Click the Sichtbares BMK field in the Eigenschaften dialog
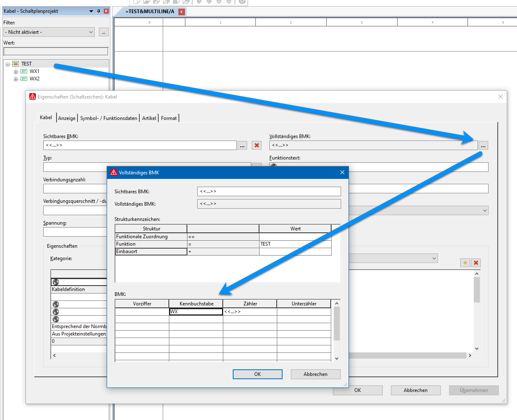Image resolution: width=517 pixels, height=420 pixels. tap(140, 145)
